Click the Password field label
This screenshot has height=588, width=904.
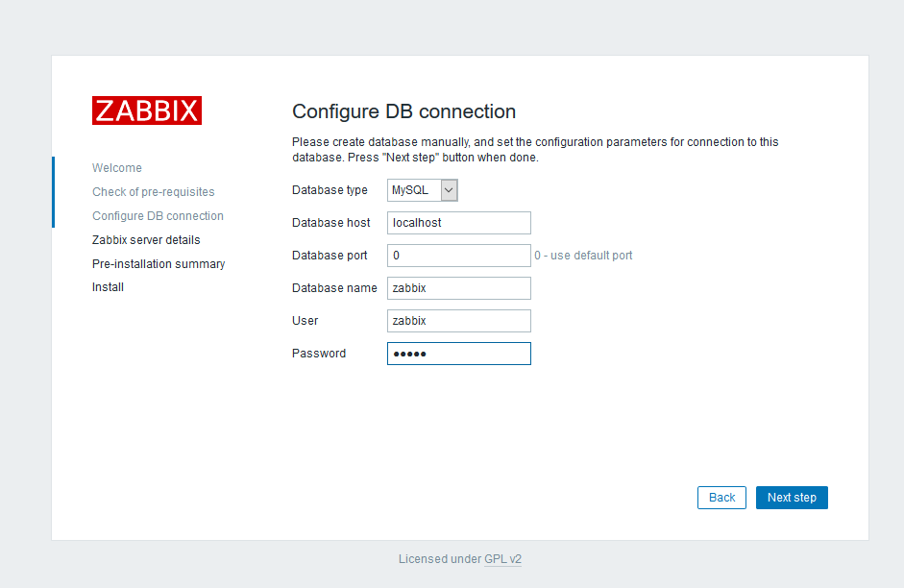[x=319, y=354]
